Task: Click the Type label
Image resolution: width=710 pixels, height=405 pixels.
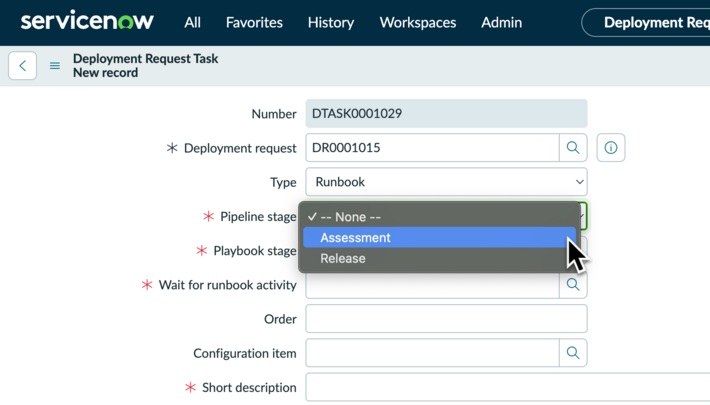Action: tap(283, 182)
